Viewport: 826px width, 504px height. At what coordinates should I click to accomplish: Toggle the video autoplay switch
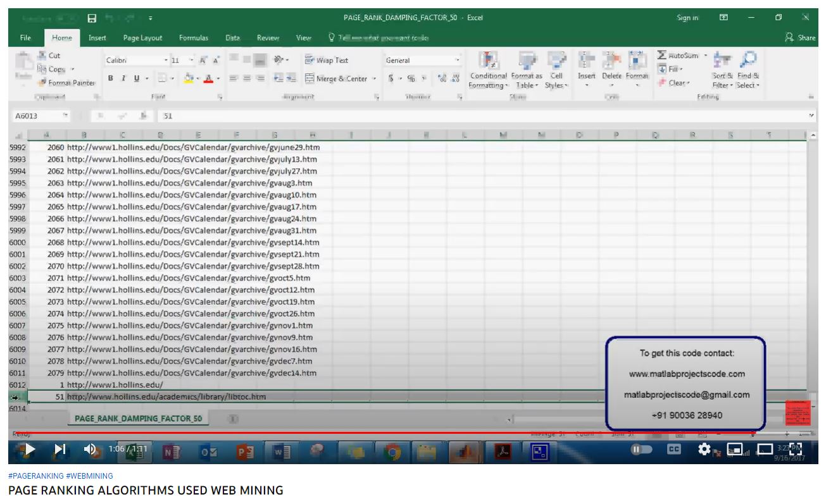tap(640, 449)
